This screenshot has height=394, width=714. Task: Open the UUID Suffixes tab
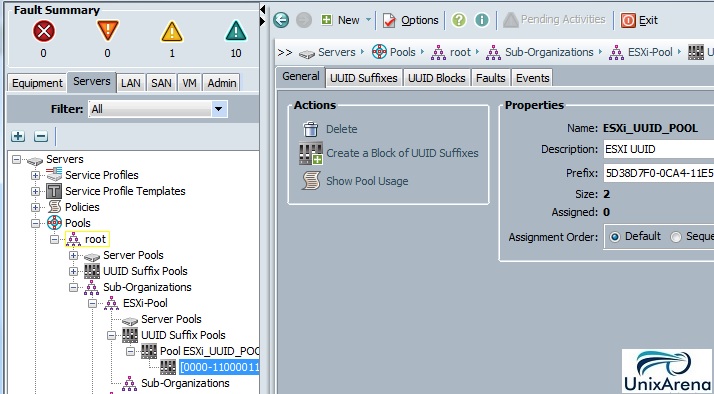tap(364, 78)
